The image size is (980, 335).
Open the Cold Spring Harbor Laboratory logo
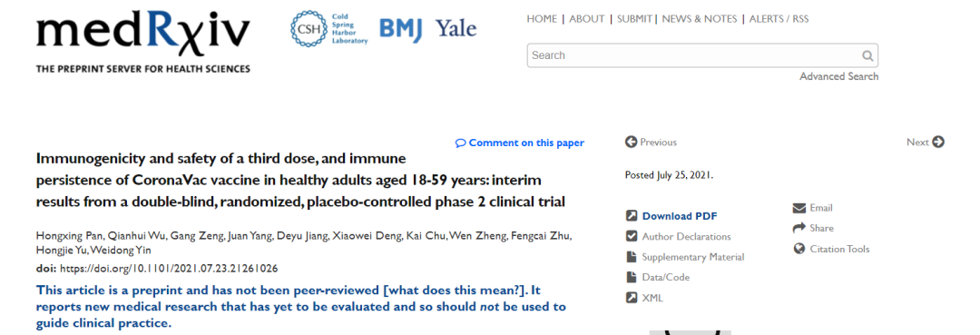[328, 29]
